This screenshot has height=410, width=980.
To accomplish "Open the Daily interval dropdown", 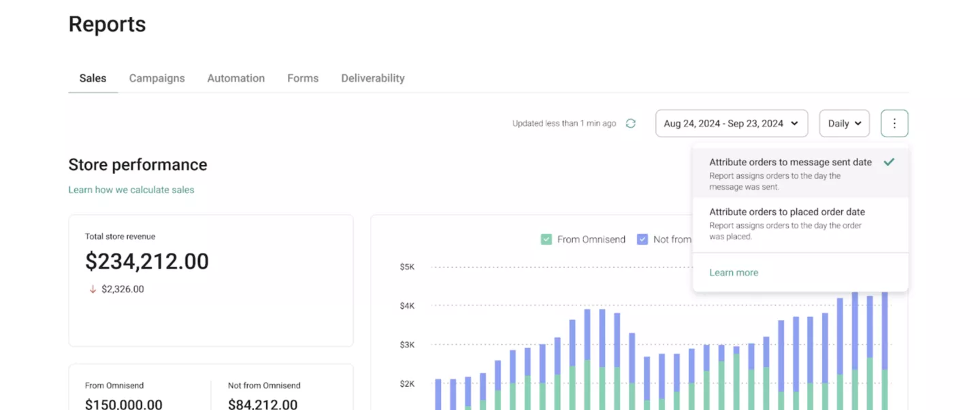I will click(x=845, y=124).
